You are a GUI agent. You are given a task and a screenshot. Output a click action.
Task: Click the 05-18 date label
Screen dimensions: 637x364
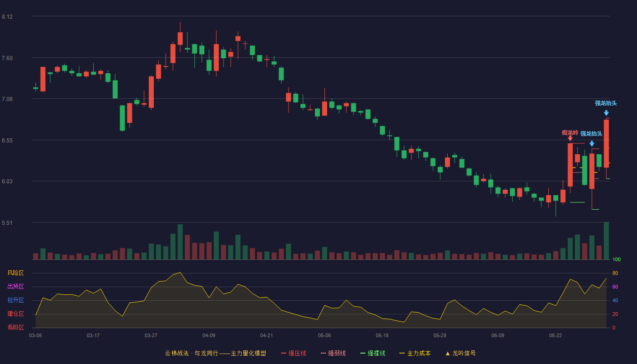(382, 335)
